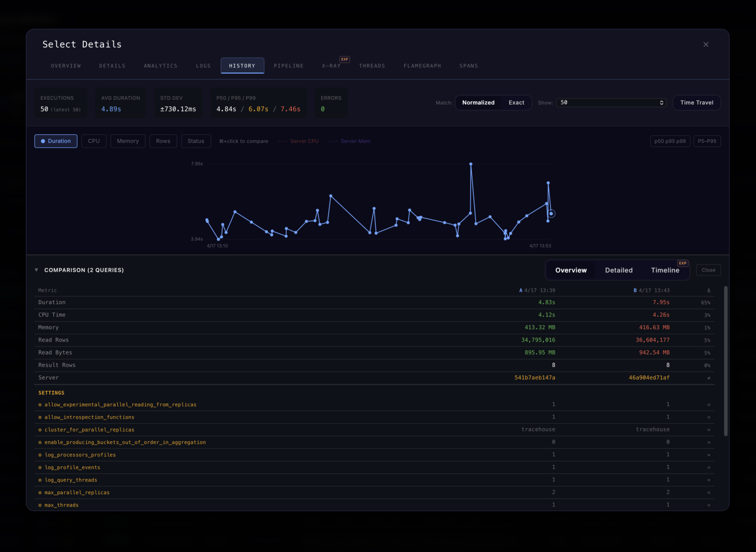Image resolution: width=756 pixels, height=552 pixels.
Task: Toggle the Duration chart metric
Action: (x=56, y=141)
